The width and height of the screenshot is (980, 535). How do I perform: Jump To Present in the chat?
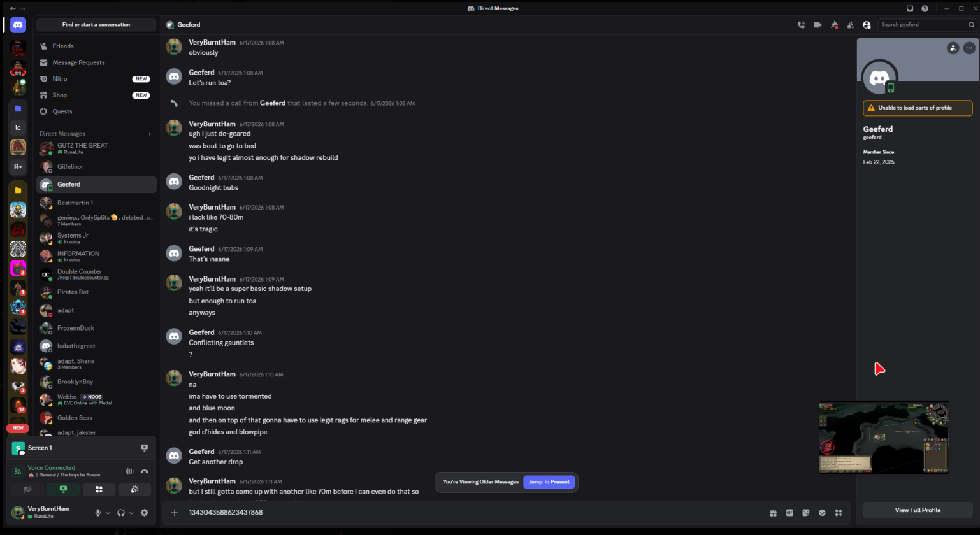(x=549, y=482)
